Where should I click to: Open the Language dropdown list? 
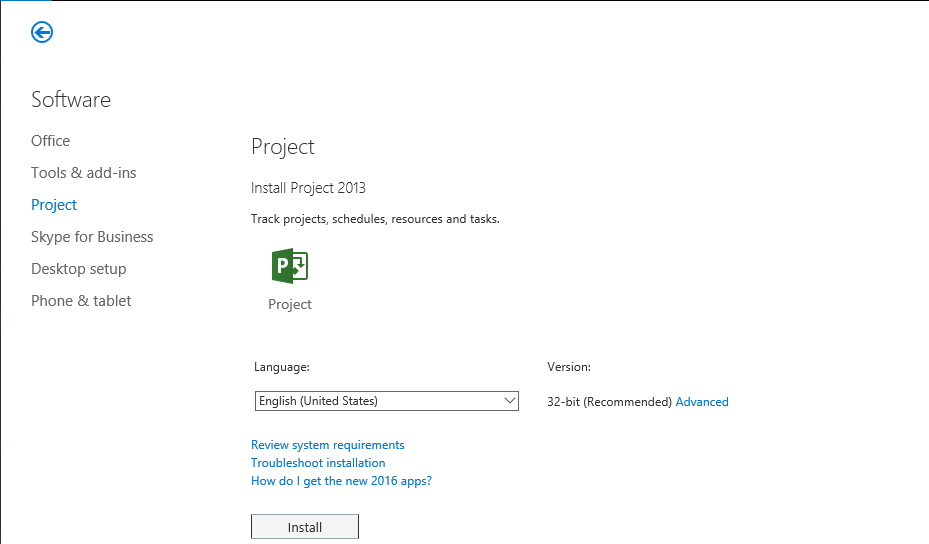coord(387,401)
